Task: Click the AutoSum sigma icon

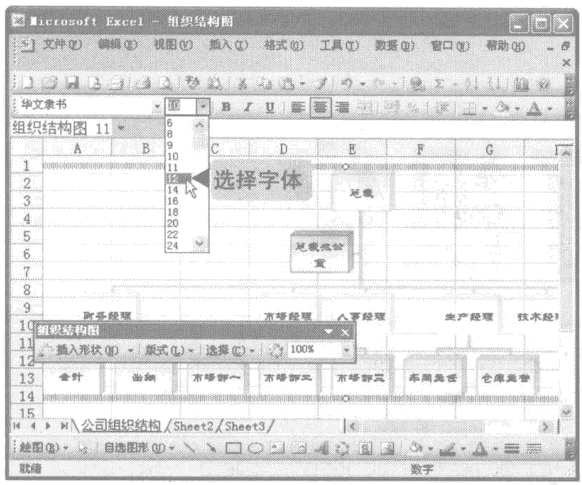Action: click(x=439, y=83)
